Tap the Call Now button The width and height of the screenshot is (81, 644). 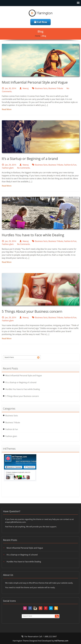point(40,22)
